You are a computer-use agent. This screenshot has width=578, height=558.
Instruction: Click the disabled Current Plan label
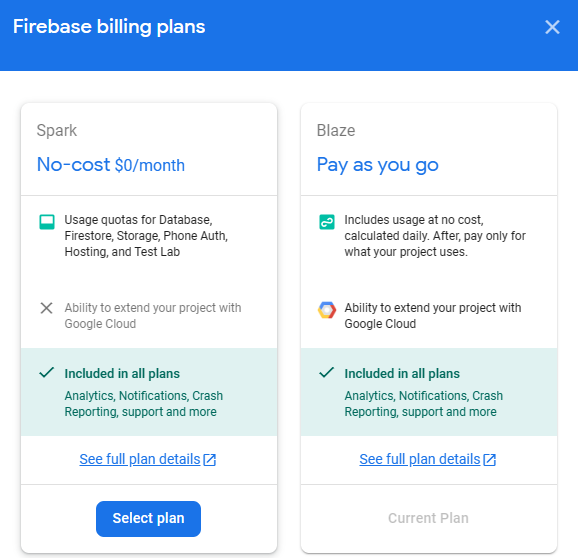[428, 518]
